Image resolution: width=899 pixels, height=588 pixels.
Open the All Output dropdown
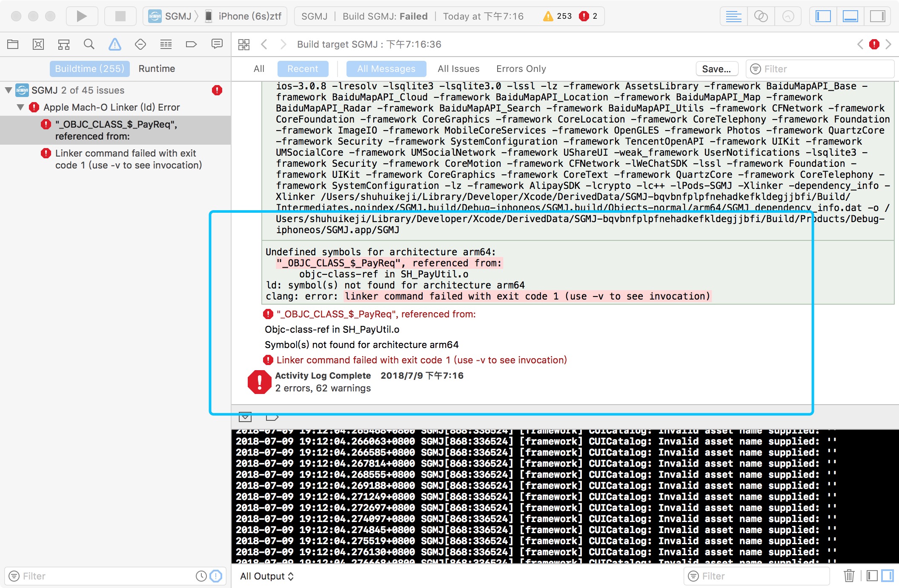[267, 576]
